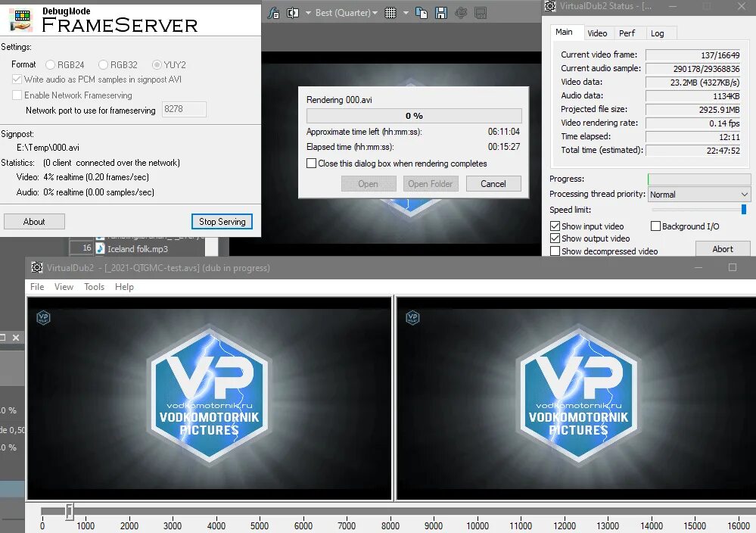Check Close this dialog box when rendering completes
Viewport: 756px width, 533px height.
(x=312, y=164)
